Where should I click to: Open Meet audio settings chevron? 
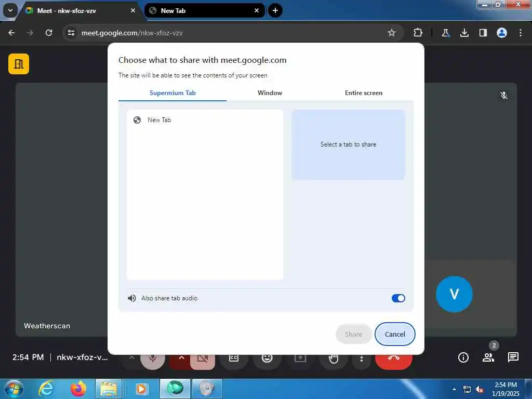coord(131,358)
